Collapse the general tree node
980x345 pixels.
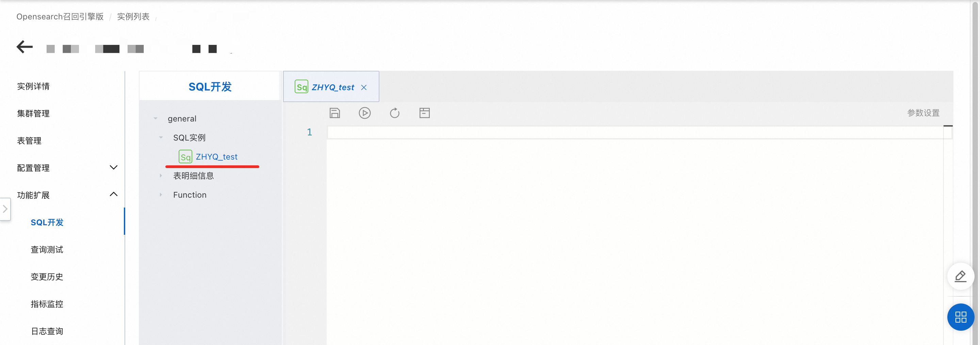click(156, 119)
